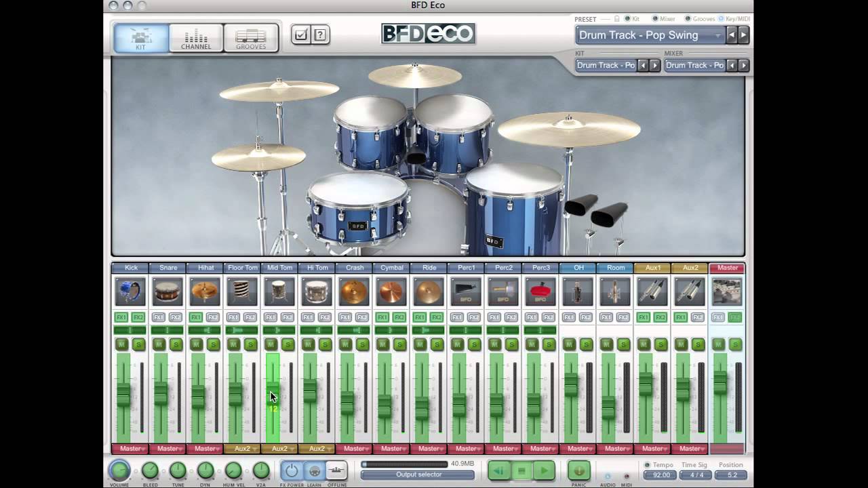
Task: Select next Kit preset arrow
Action: pos(654,65)
